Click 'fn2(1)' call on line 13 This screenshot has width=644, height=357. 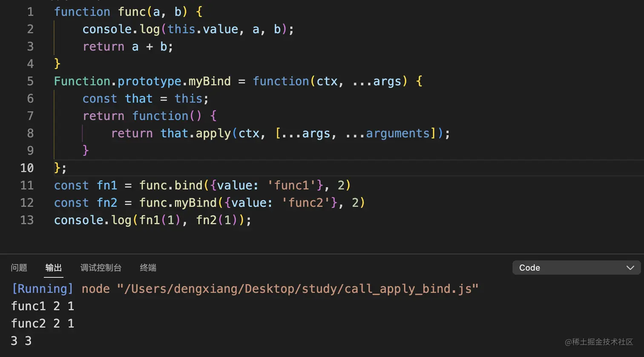coord(217,220)
